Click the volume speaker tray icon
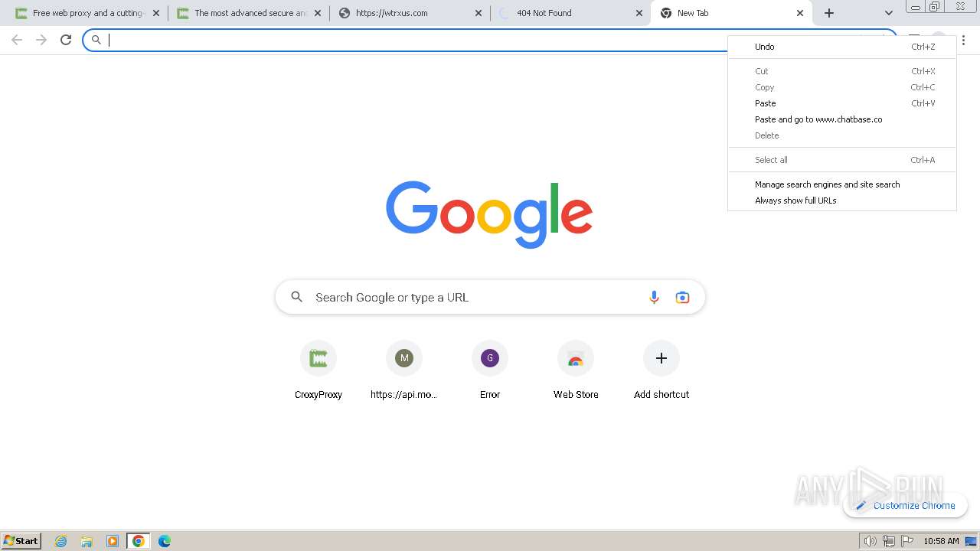980x551 pixels. (870, 541)
